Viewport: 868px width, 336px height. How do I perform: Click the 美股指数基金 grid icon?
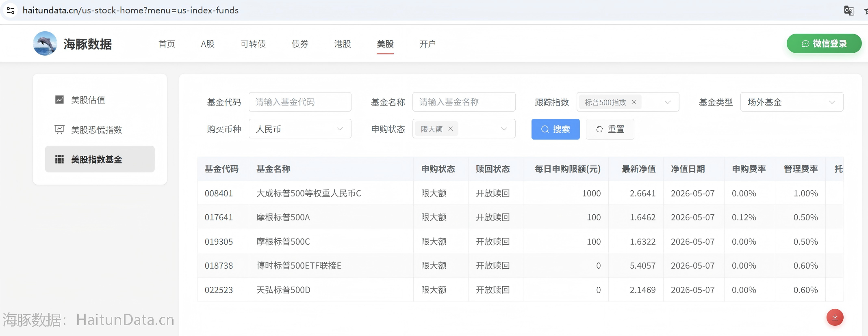(59, 159)
